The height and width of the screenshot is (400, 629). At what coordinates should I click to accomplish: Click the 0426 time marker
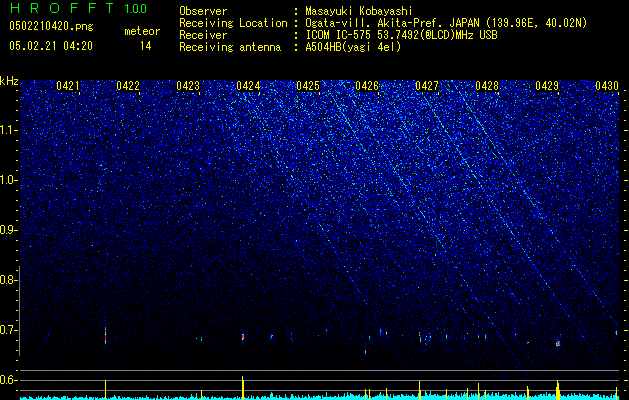tap(367, 86)
